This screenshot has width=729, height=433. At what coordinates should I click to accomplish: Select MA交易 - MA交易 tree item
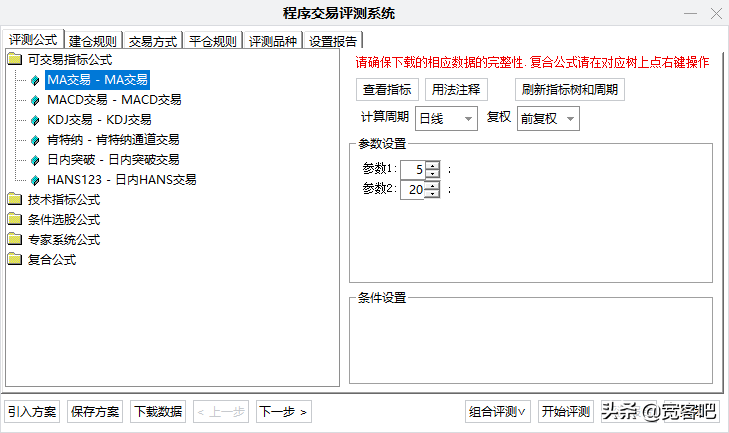click(x=97, y=80)
